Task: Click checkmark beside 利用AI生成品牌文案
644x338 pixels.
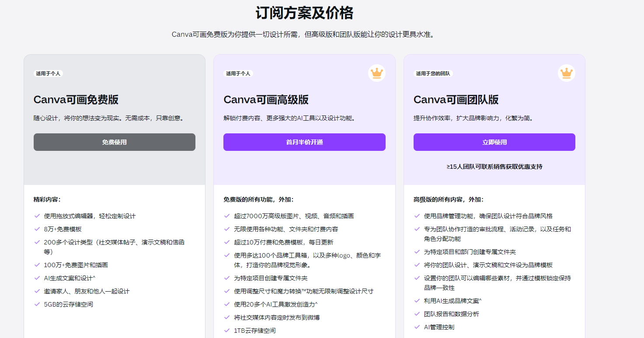Action: pos(417,301)
